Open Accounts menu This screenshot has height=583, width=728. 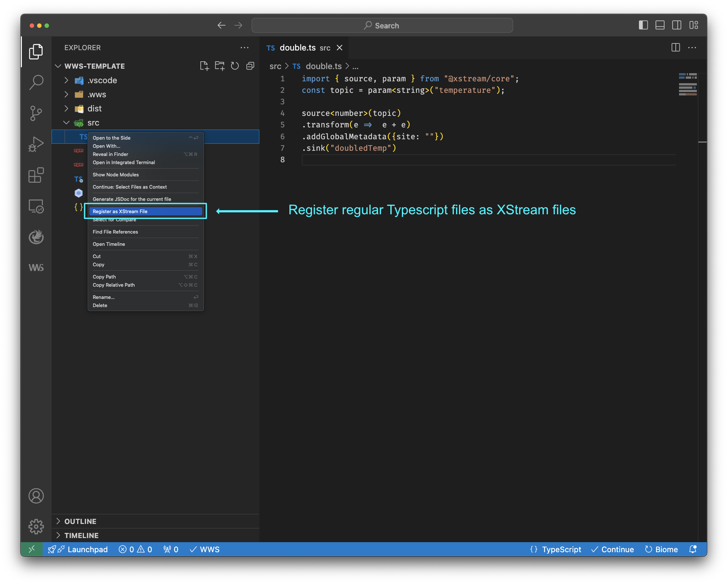tap(36, 496)
